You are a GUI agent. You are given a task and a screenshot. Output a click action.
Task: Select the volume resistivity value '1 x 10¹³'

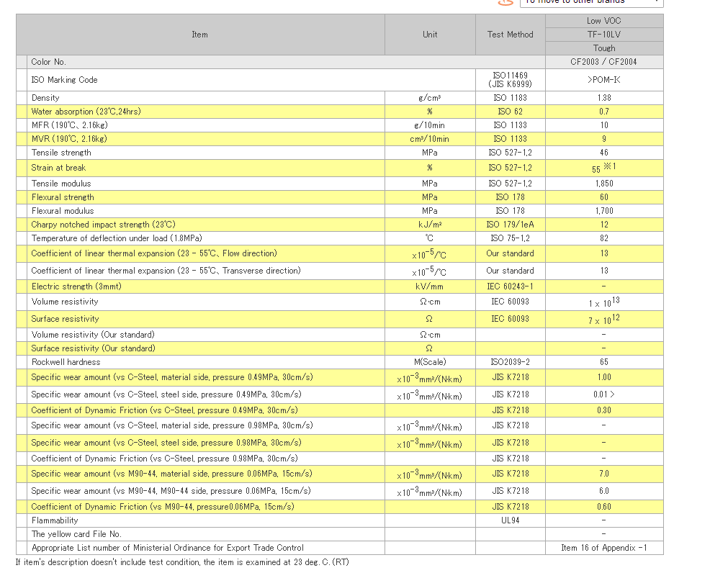[604, 302]
